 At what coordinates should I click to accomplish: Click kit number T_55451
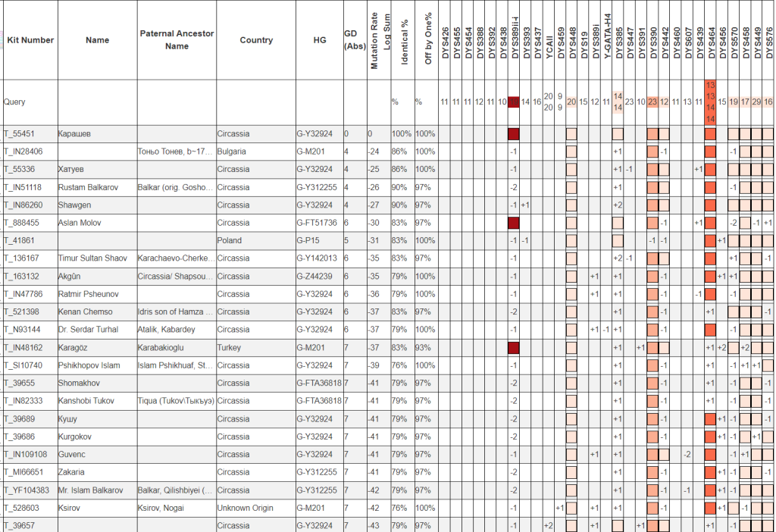(x=20, y=134)
